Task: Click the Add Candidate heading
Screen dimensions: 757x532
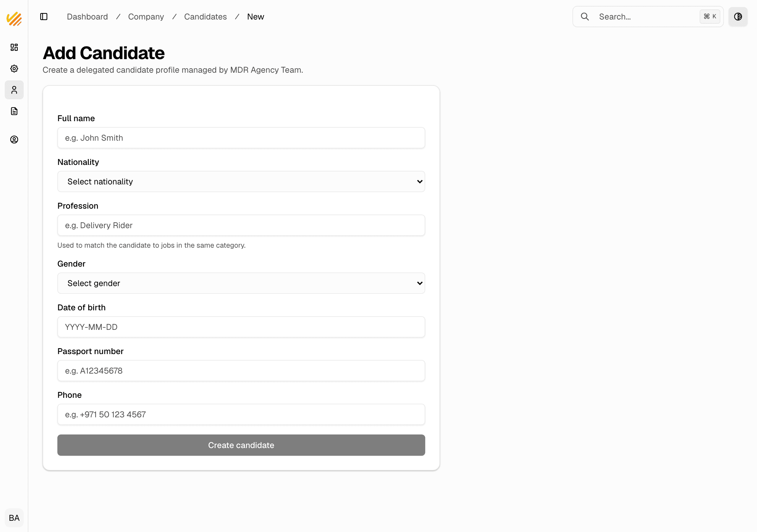Action: click(x=103, y=53)
